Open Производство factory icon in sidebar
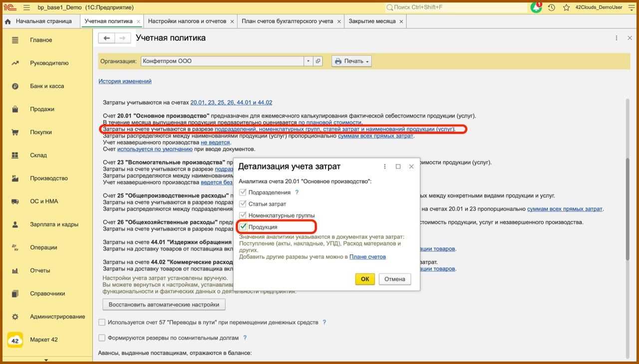Viewport: 639px width, 364px height. click(x=15, y=178)
